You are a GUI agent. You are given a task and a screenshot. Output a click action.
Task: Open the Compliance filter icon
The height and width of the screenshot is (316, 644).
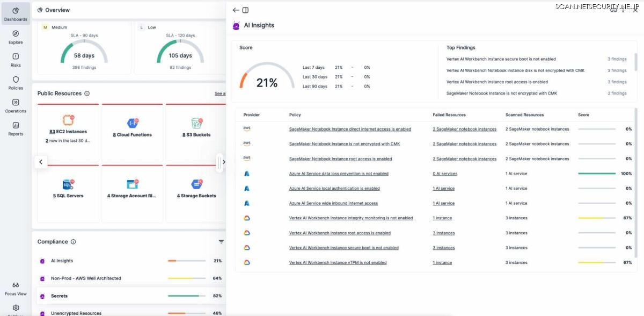tap(221, 242)
